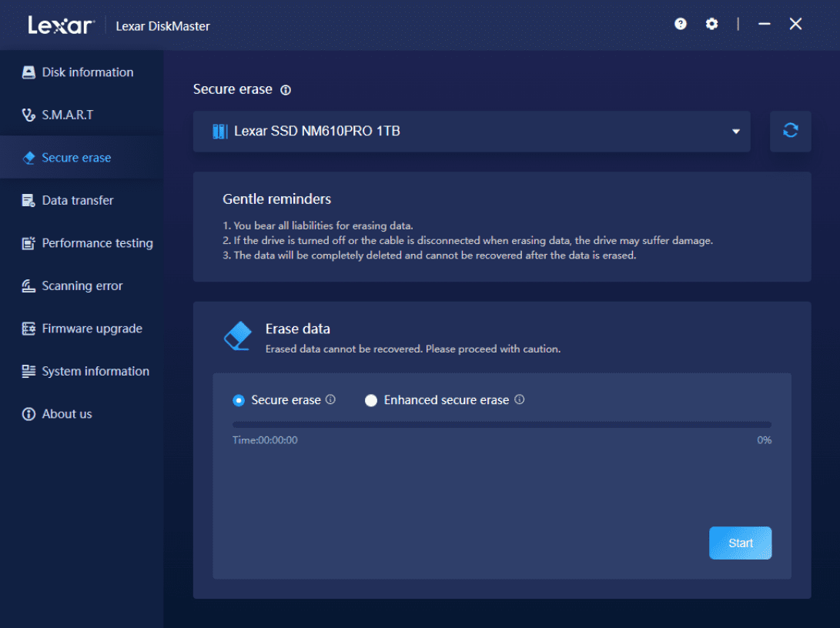Click the Time:00:00:00 readout
The image size is (840, 628).
[x=265, y=440]
